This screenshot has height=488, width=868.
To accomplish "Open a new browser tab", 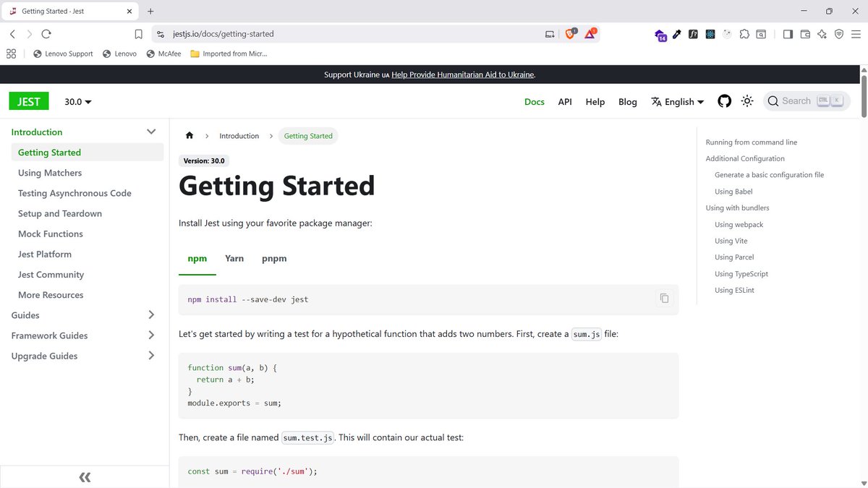I will 150,12.
